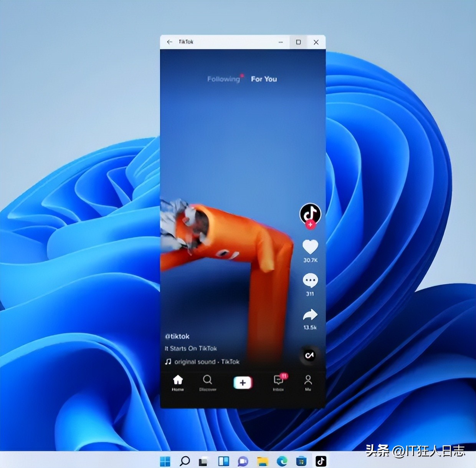Tap the spinning sound disc icon

point(309,355)
